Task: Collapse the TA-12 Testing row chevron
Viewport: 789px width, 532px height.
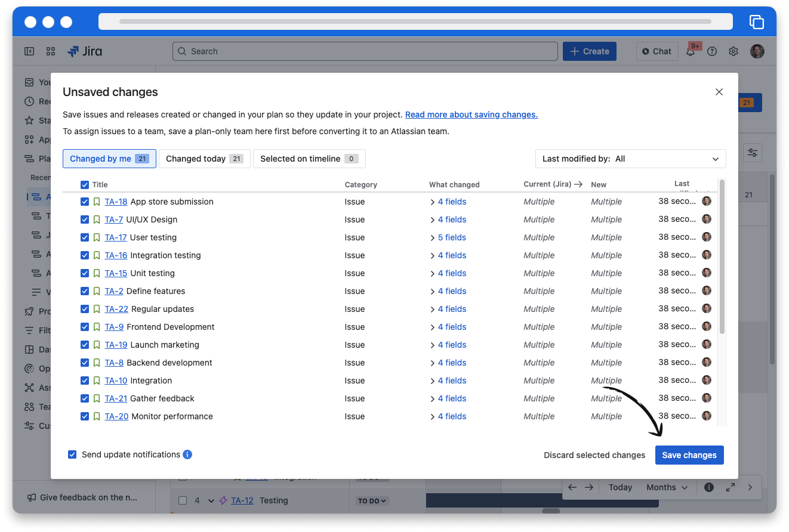Action: tap(211, 501)
